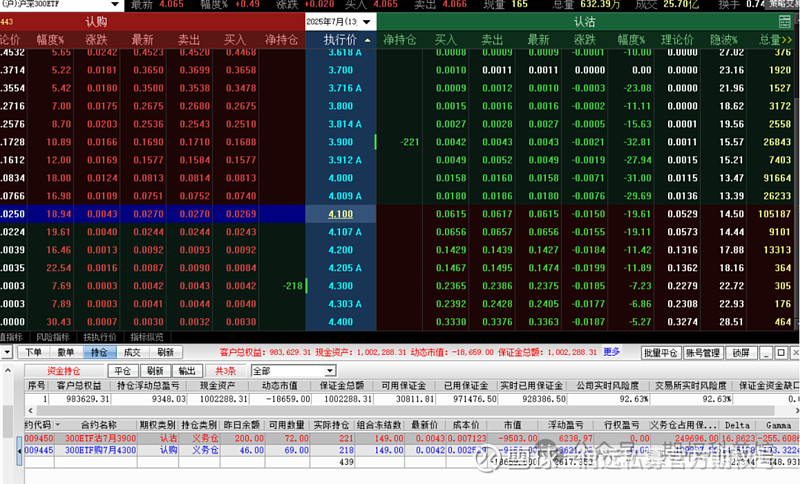Screen dimensions: 800x484
Task: Click the left arrow of the horizontal scrollbar
Action: pyautogui.click(x=31, y=411)
